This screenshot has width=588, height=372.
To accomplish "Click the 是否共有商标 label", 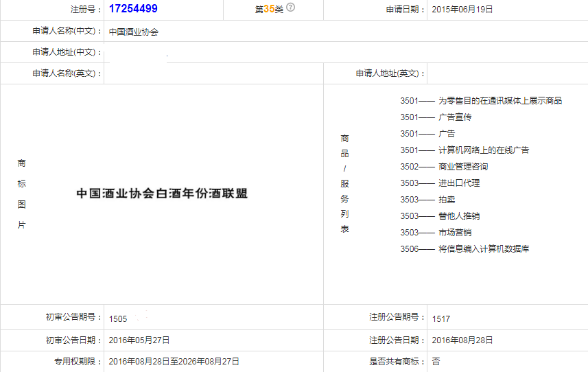I will (x=397, y=362).
